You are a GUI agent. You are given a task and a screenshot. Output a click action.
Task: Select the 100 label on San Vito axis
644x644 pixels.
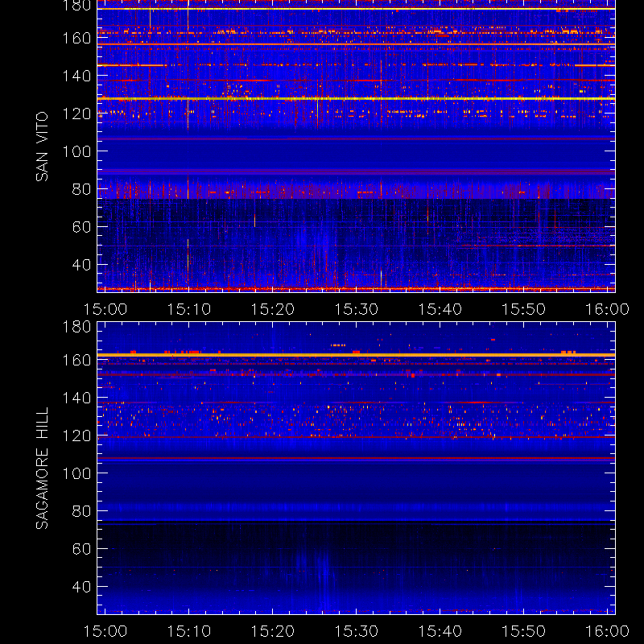point(76,151)
